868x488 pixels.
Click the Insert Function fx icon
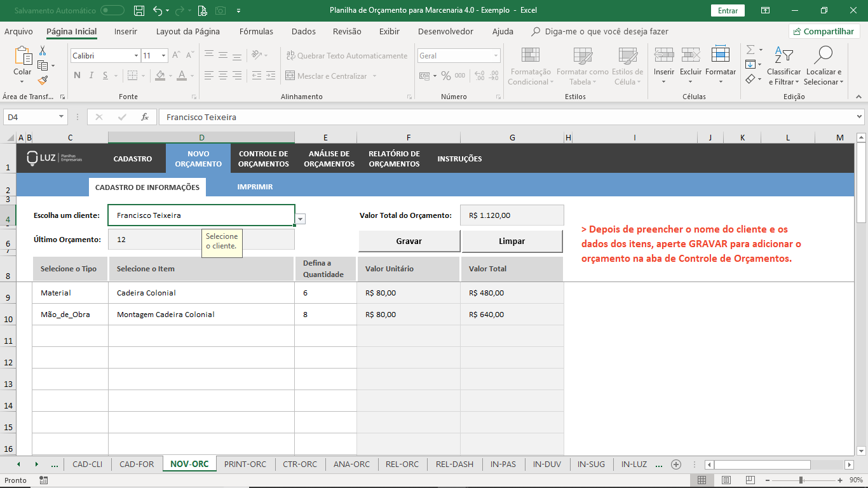click(145, 117)
